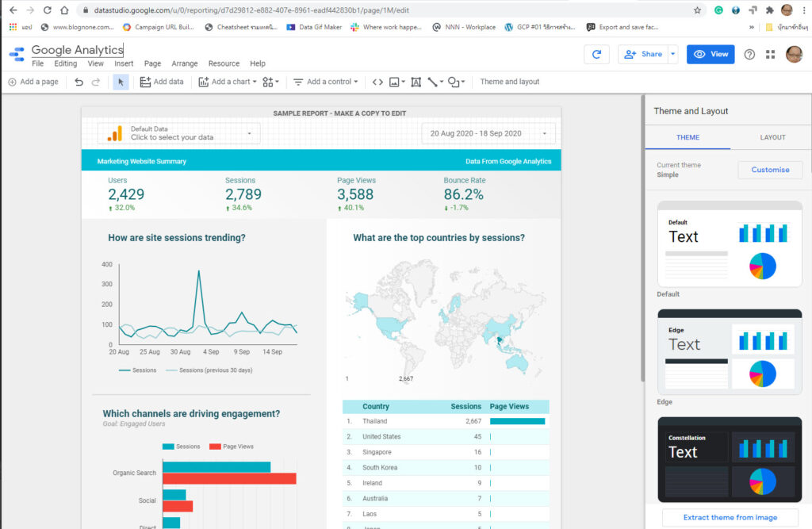Image resolution: width=812 pixels, height=529 pixels.
Task: Open the Add a chart dropdown
Action: 228,82
